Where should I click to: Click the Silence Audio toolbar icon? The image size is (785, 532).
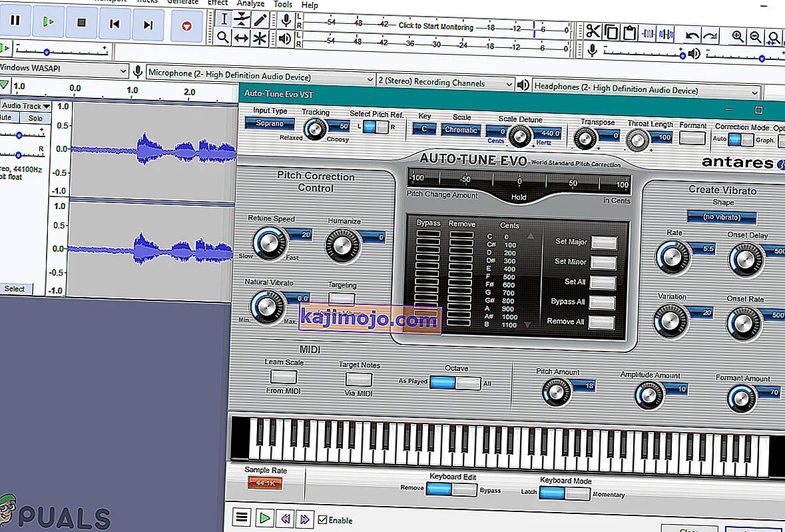click(x=666, y=33)
